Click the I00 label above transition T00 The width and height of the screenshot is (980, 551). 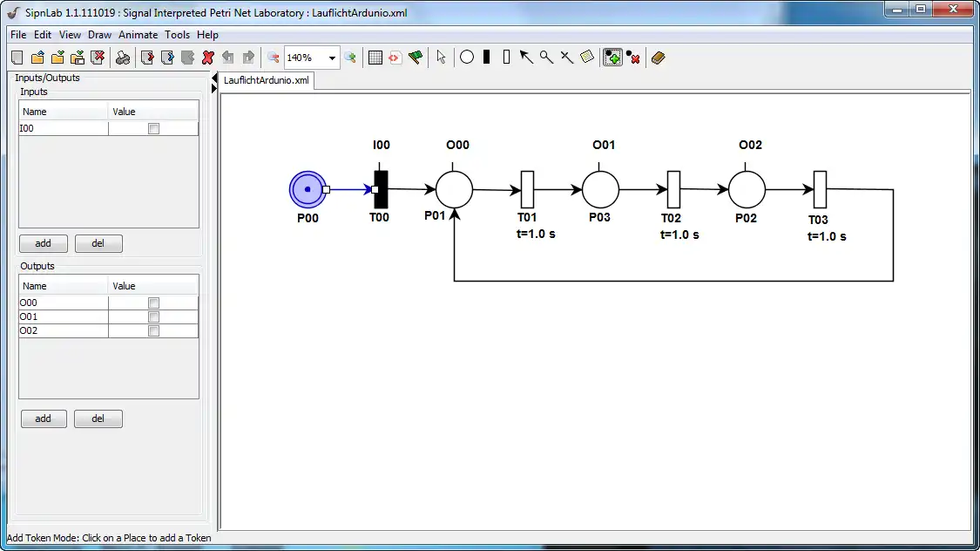click(382, 145)
